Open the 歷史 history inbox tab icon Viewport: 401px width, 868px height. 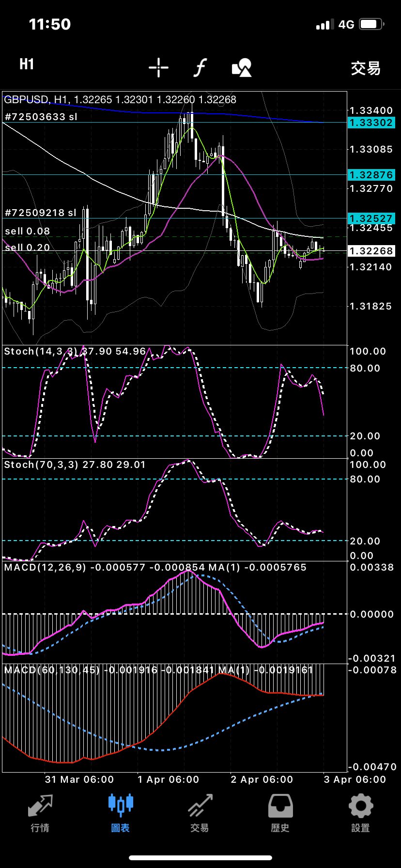pos(280,806)
